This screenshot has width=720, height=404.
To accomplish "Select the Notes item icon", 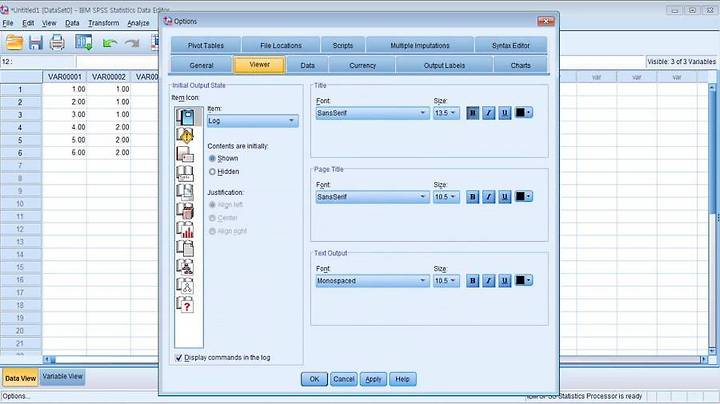I will point(186,154).
